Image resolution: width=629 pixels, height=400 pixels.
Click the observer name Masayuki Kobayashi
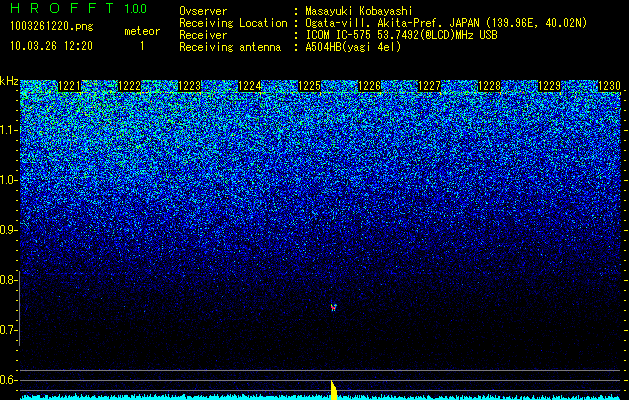coord(359,11)
